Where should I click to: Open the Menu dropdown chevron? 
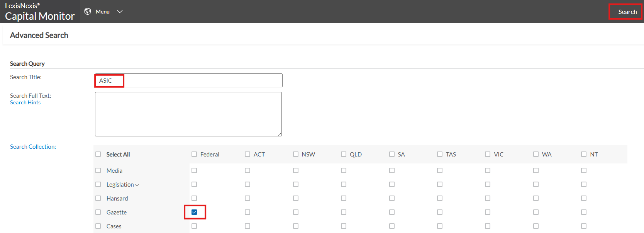coord(120,12)
